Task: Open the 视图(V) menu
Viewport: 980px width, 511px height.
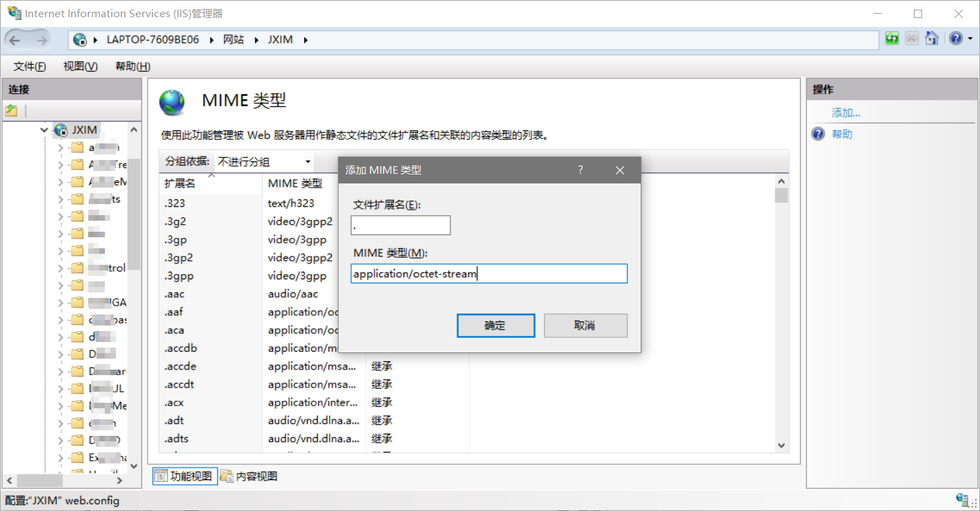Action: [80, 66]
